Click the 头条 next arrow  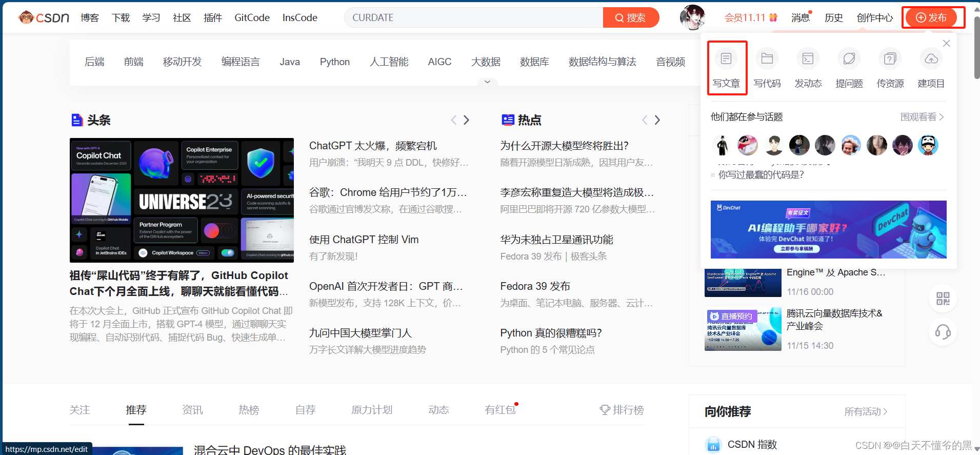point(466,120)
